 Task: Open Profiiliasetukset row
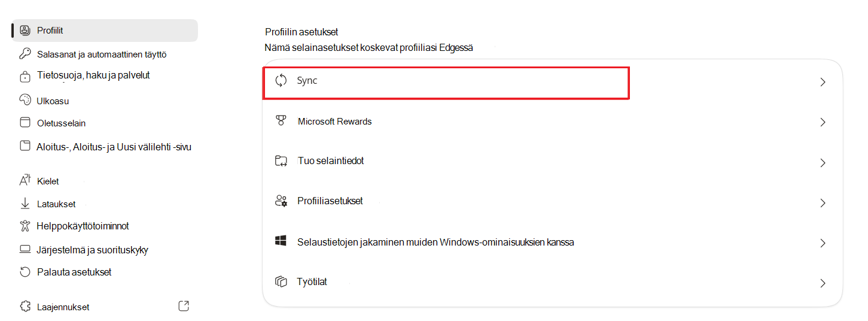553,202
